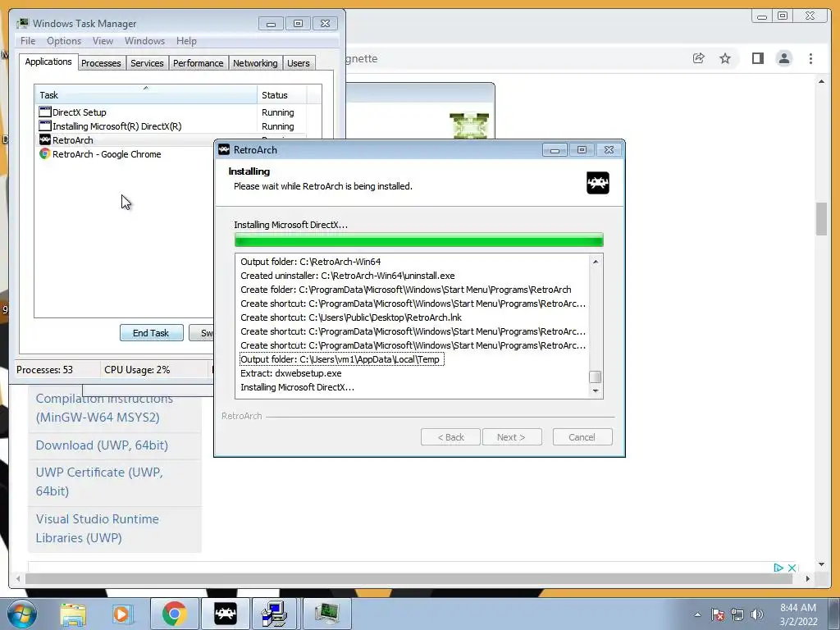Click Chrome page vertical scrollbar thumb
Viewport: 840px width, 630px height.
(x=822, y=218)
